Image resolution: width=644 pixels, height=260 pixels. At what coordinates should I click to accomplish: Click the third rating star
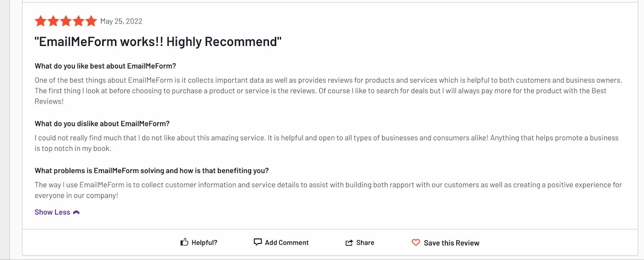[x=66, y=21]
